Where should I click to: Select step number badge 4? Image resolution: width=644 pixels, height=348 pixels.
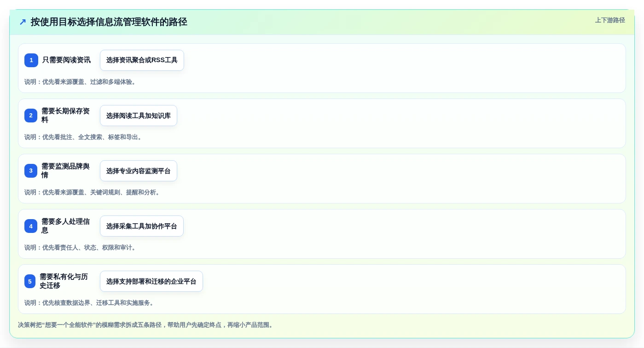point(31,226)
